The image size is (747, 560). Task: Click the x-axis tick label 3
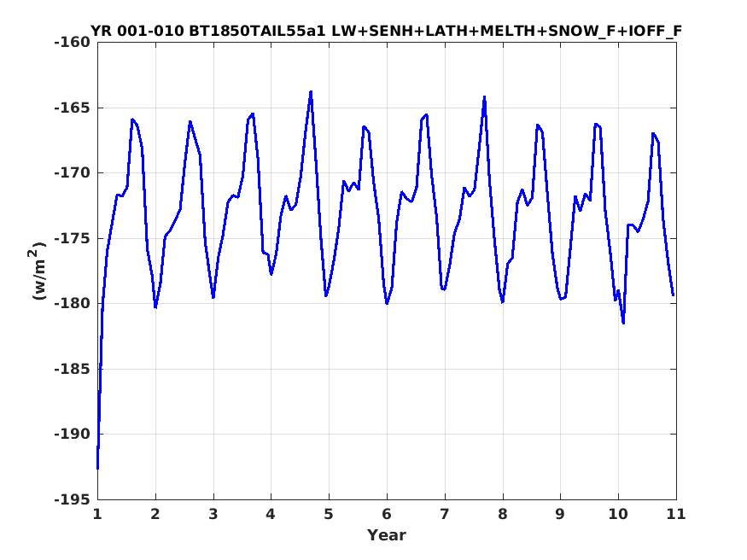pyautogui.click(x=213, y=514)
